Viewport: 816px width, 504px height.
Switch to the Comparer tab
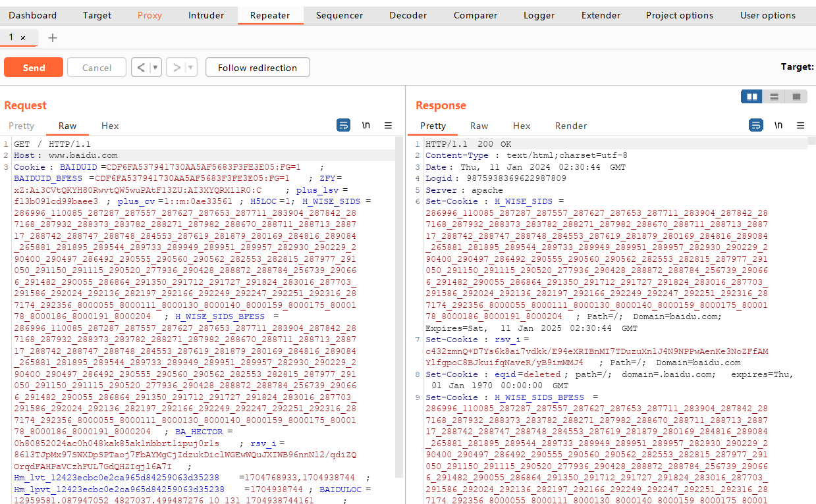click(476, 15)
